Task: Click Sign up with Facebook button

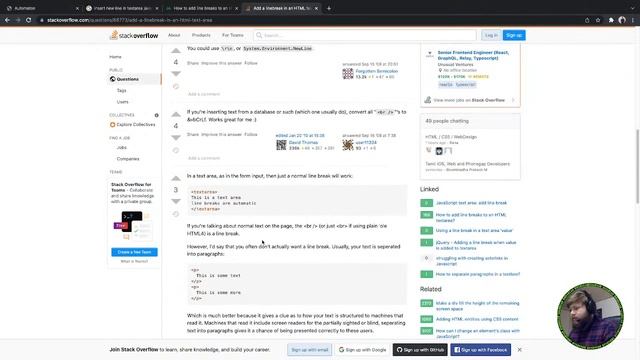Action: point(480,350)
